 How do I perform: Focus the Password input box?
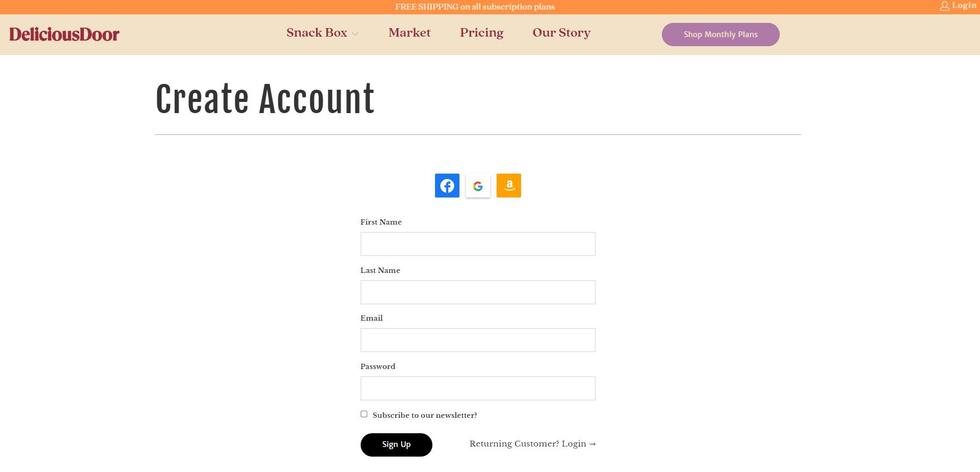point(478,389)
